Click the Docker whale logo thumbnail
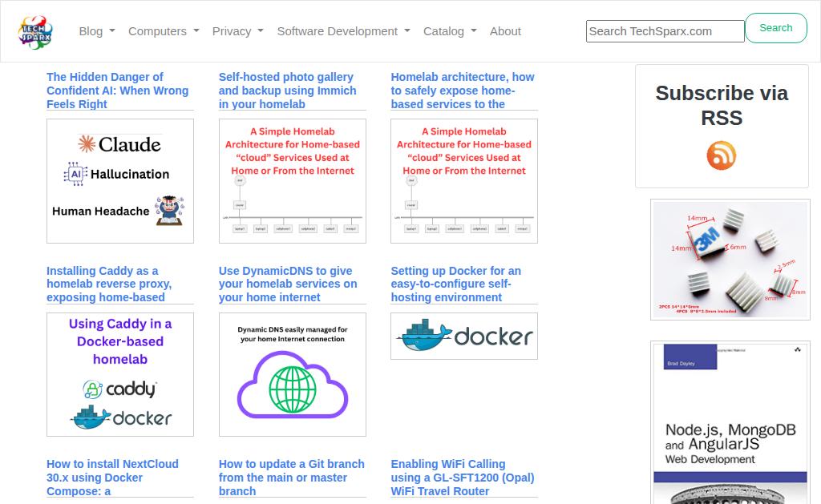Screen dimensions: 821x504 (x=464, y=336)
